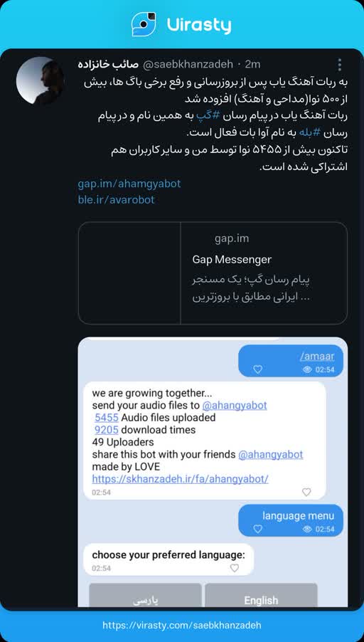Open the three-dot post options menu
Screen dimensions: 364x642
tap(339, 65)
